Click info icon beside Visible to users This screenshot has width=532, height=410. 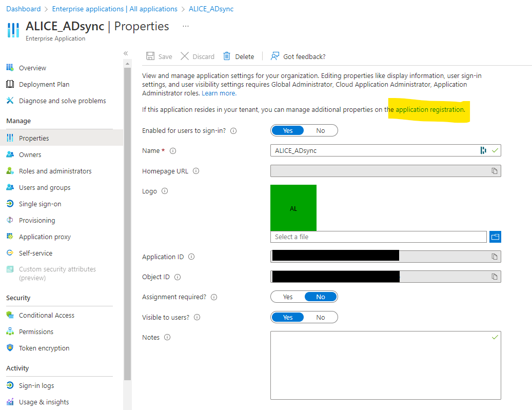(197, 317)
